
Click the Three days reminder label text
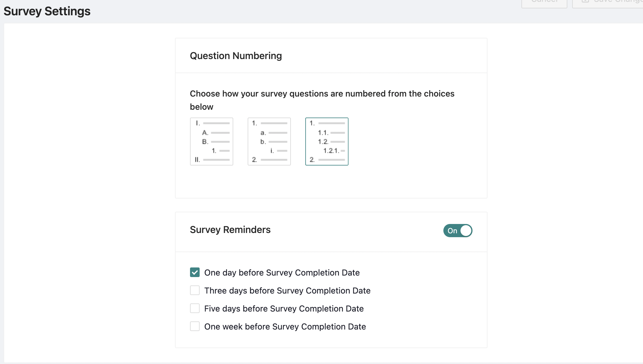click(x=287, y=290)
